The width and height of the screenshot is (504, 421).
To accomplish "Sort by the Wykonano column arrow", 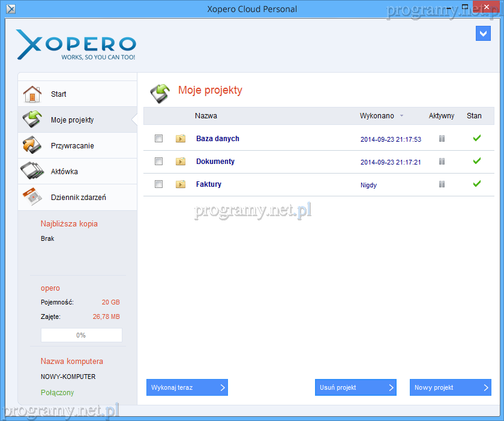I will tap(401, 116).
